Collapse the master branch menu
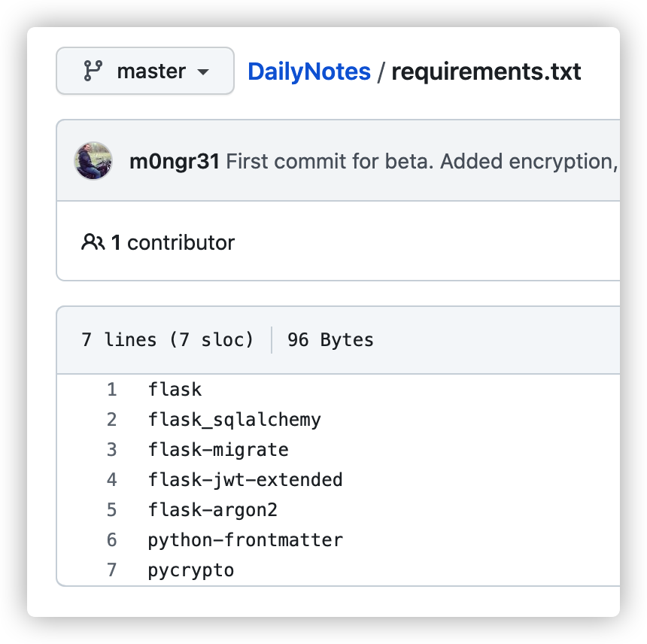647x644 pixels. (144, 71)
